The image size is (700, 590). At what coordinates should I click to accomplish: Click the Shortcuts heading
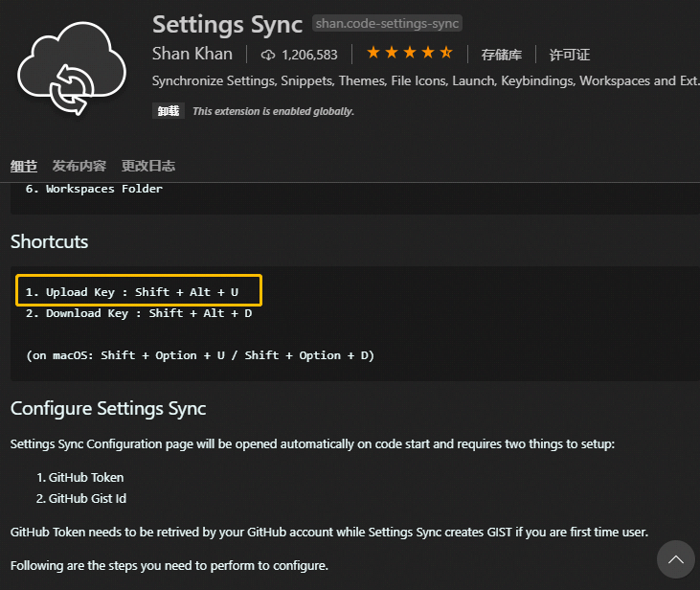tap(49, 241)
